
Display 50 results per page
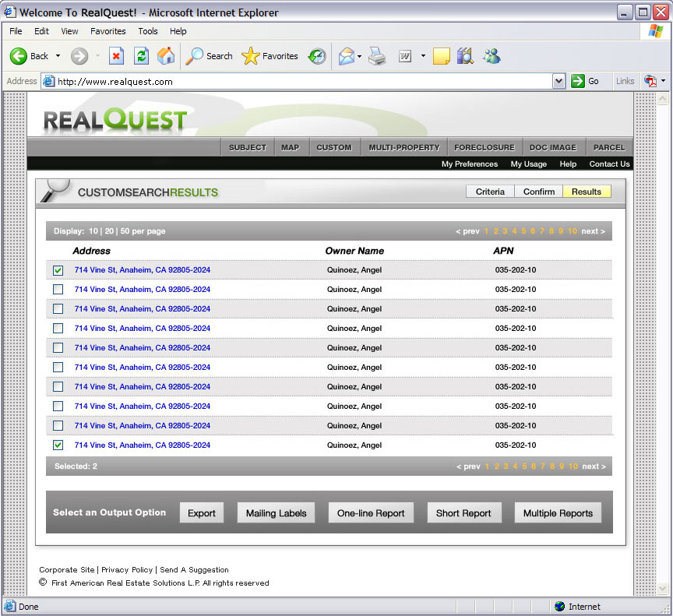pyautogui.click(x=125, y=231)
